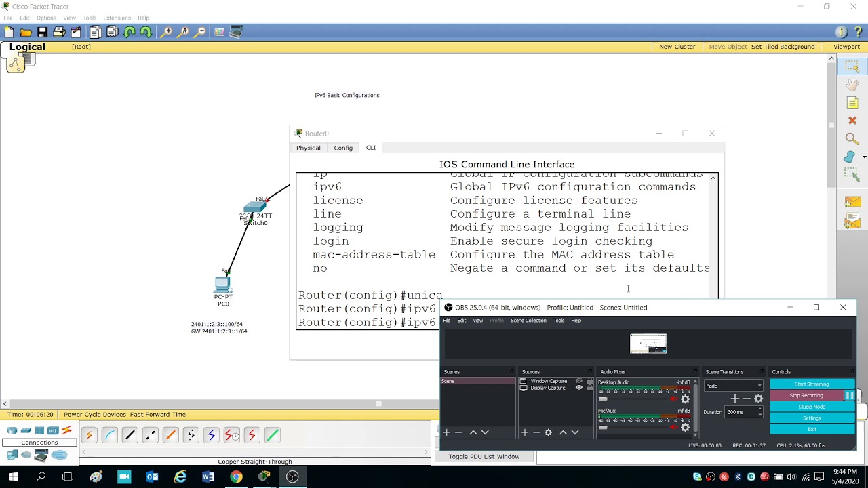The image size is (868, 488).
Task: Select the Switches device category icon
Action: click(x=26, y=430)
